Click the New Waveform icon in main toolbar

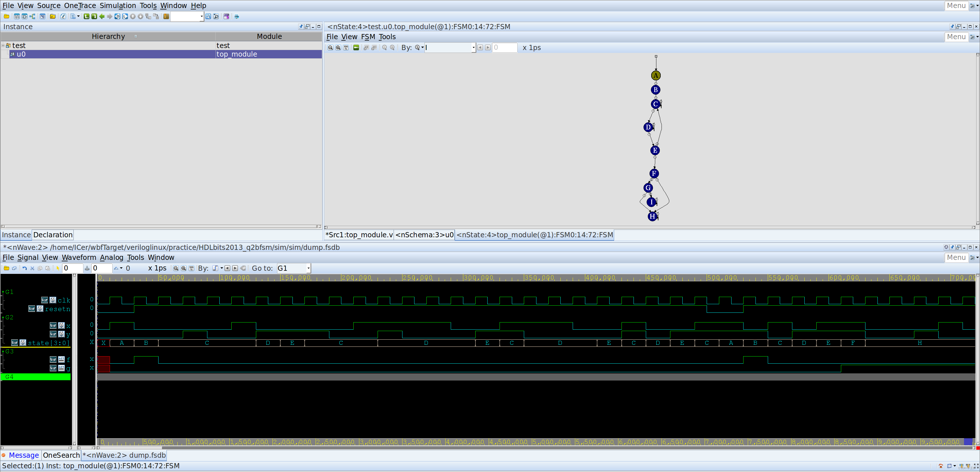pyautogui.click(x=17, y=16)
